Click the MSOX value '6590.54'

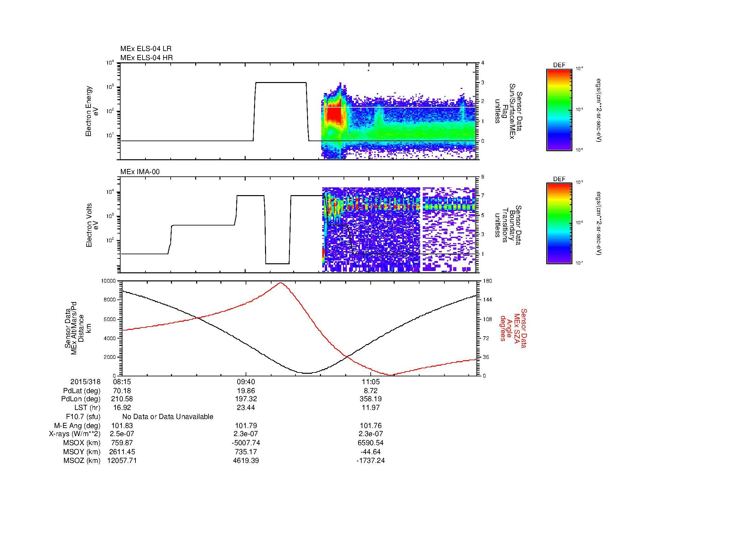click(370, 443)
